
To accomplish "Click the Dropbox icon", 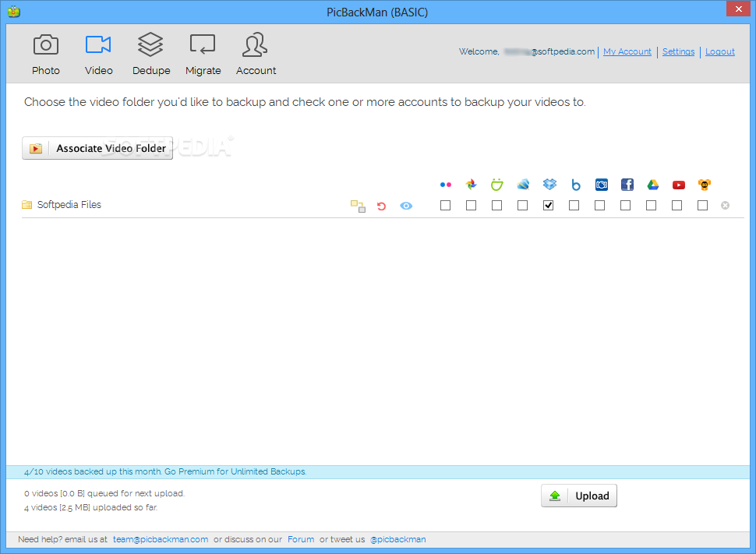I will (x=549, y=184).
